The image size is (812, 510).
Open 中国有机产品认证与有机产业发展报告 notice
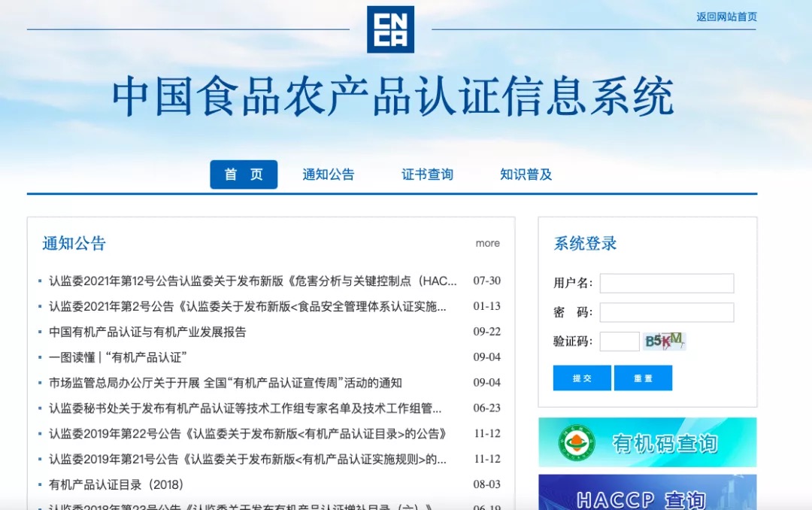pos(147,332)
